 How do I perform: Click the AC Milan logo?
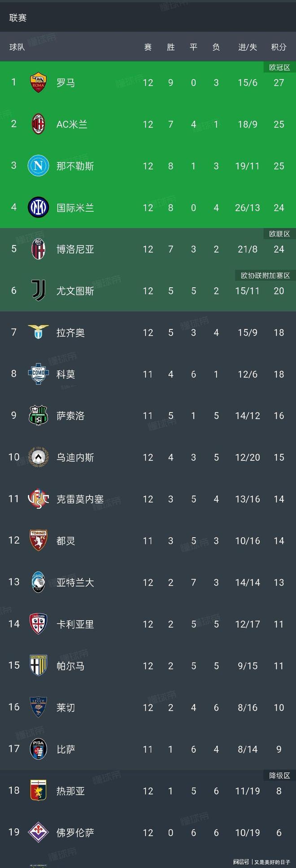point(39,124)
